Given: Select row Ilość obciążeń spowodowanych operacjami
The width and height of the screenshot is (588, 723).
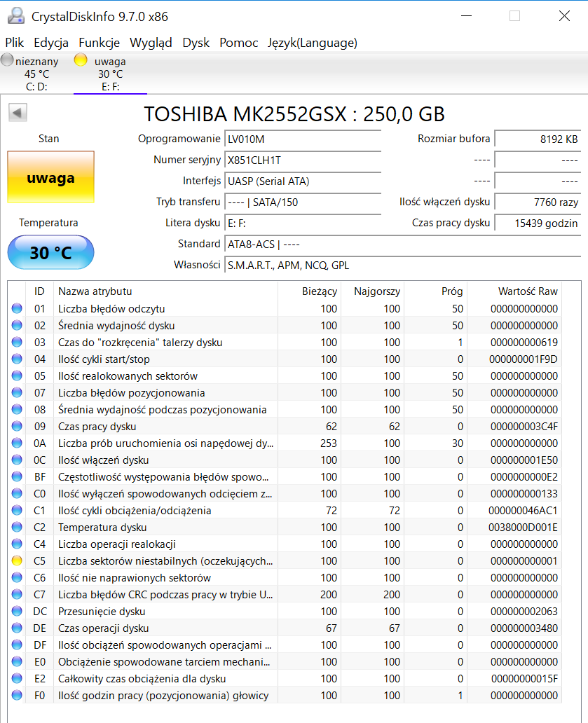Looking at the screenshot, I should point(285,645).
